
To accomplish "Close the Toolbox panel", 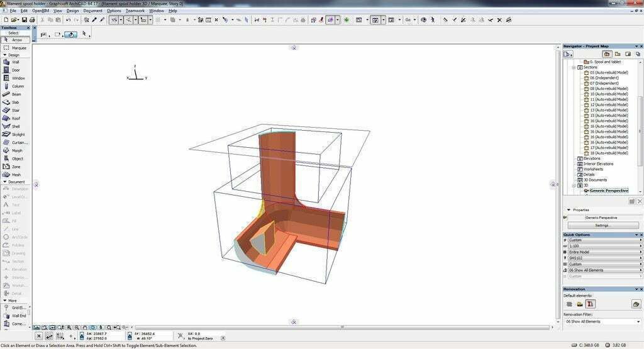I will pos(28,28).
